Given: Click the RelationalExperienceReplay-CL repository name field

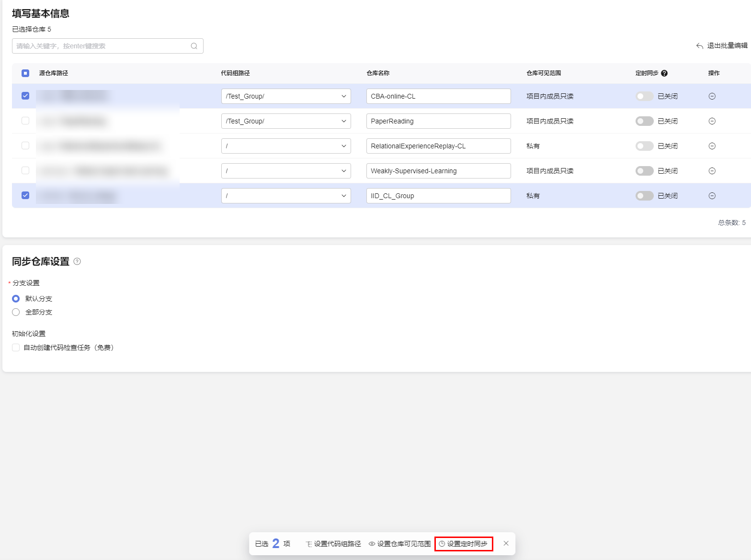Looking at the screenshot, I should [x=438, y=146].
